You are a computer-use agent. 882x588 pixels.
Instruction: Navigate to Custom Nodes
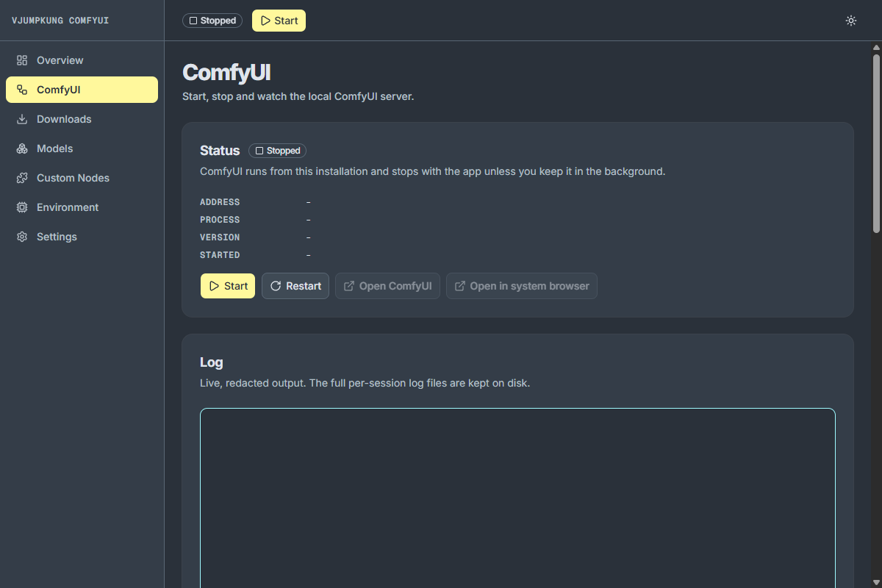pyautogui.click(x=82, y=178)
